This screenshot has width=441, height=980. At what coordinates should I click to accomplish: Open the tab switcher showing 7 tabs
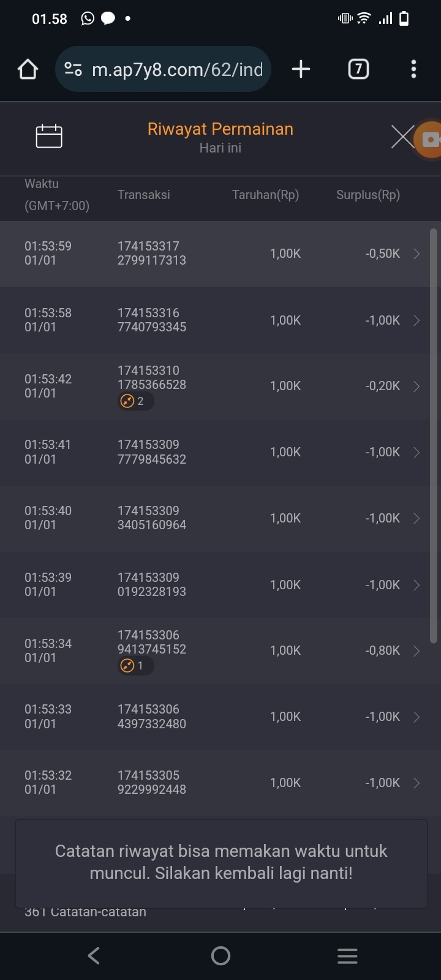pos(358,69)
